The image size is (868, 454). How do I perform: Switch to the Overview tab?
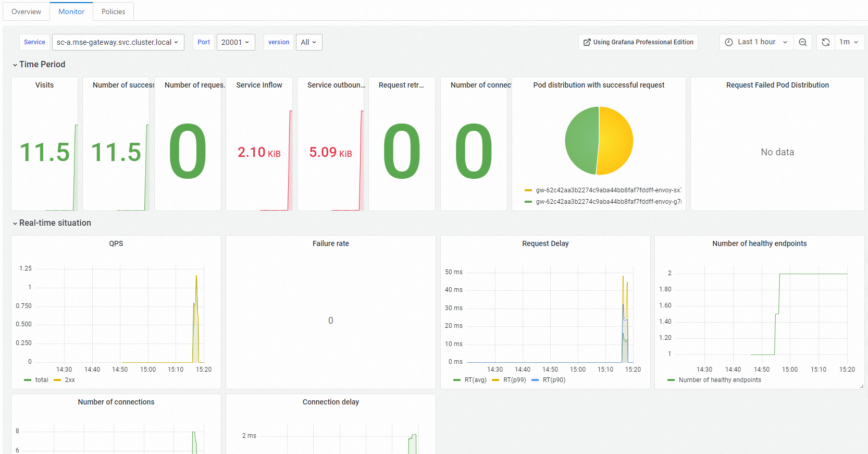point(26,11)
